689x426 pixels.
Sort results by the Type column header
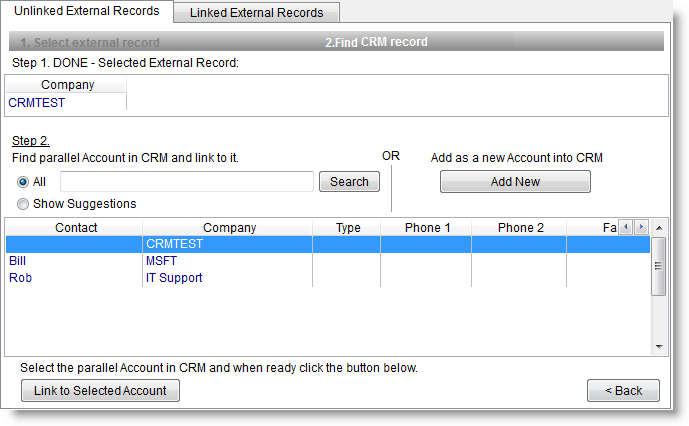click(348, 228)
